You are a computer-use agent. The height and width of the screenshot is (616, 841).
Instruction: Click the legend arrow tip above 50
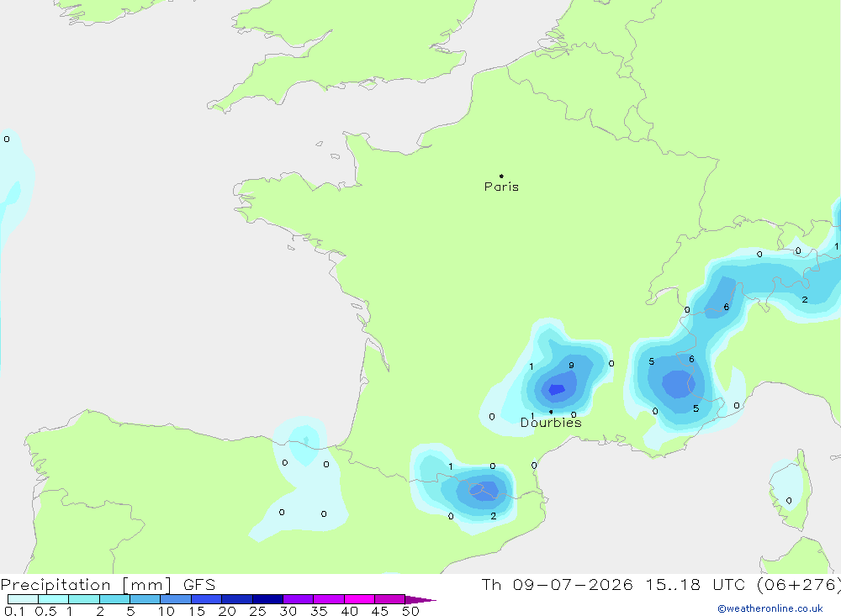click(x=420, y=599)
